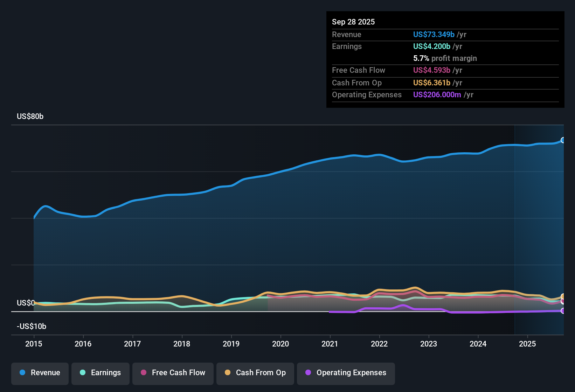Click the 2025 label on the time axis
Image resolution: width=575 pixels, height=392 pixels.
[527, 344]
